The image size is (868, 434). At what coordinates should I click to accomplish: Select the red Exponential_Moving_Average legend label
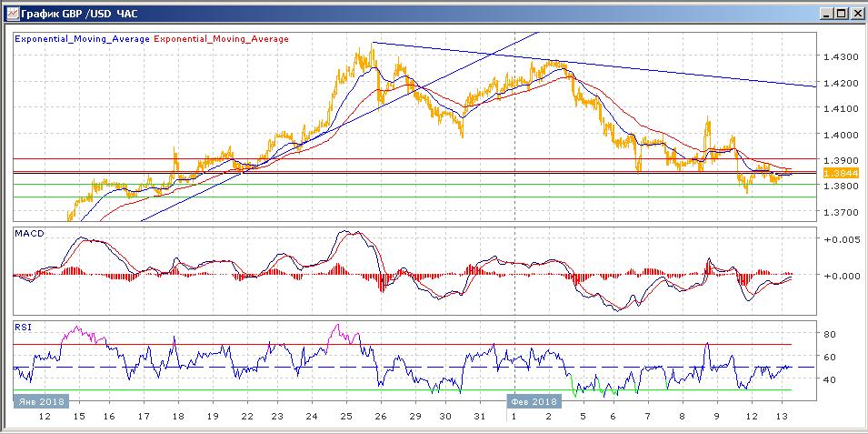pos(223,39)
